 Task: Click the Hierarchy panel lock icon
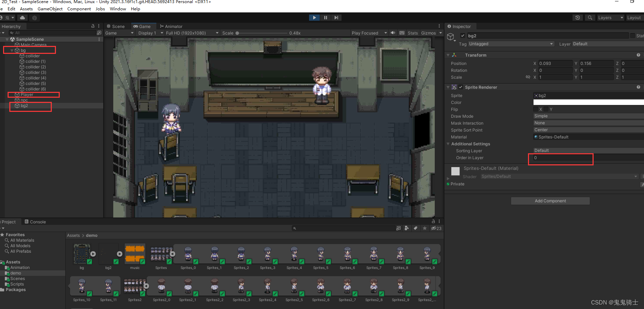pyautogui.click(x=93, y=26)
